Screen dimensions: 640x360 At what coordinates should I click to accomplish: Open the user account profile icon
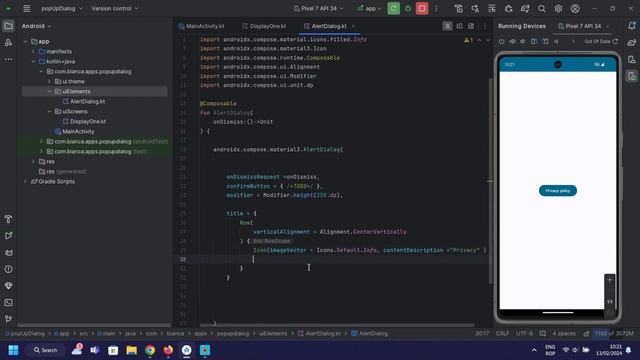pos(575,8)
